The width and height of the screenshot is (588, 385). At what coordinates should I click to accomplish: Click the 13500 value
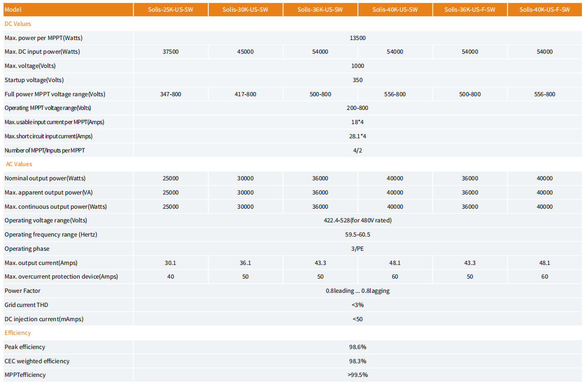[x=357, y=38]
